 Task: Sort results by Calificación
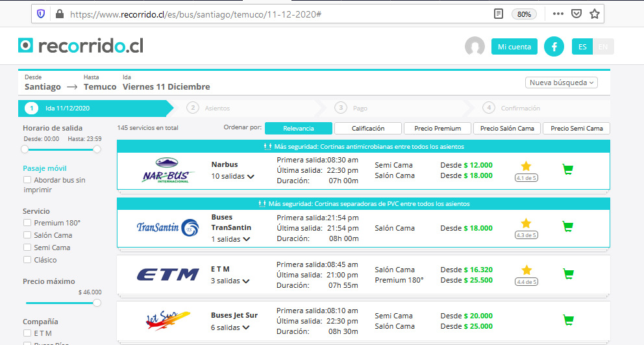click(368, 128)
